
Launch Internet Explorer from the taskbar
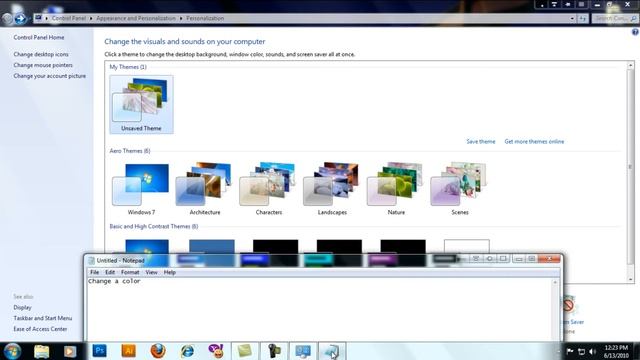[x=187, y=351]
